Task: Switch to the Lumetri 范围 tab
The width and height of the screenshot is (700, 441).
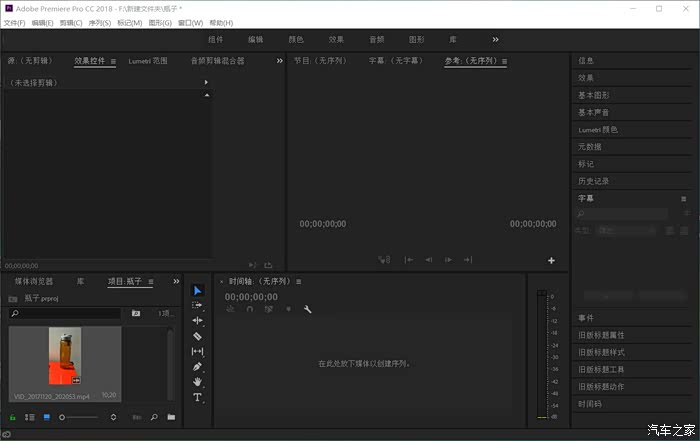Action: [148, 61]
